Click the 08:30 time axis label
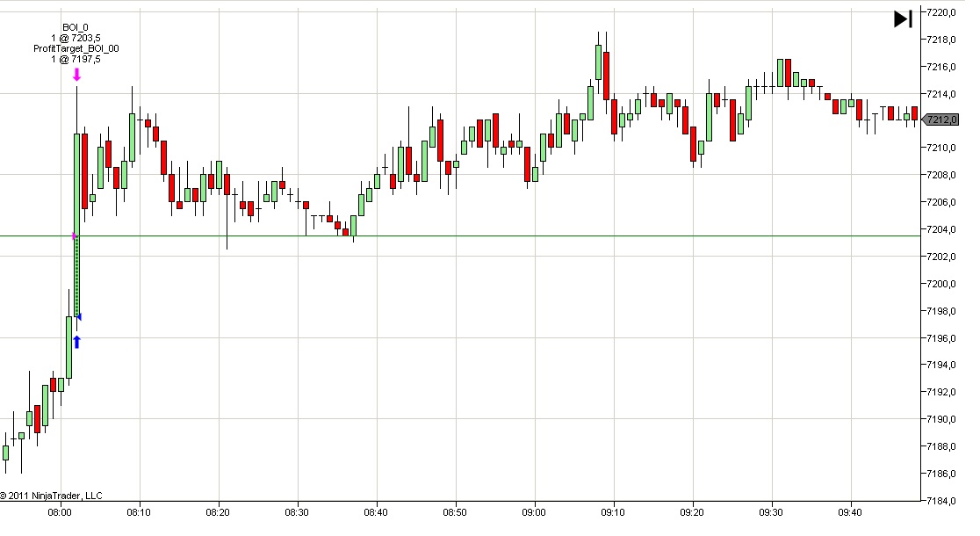This screenshot has width=980, height=536. [x=297, y=512]
